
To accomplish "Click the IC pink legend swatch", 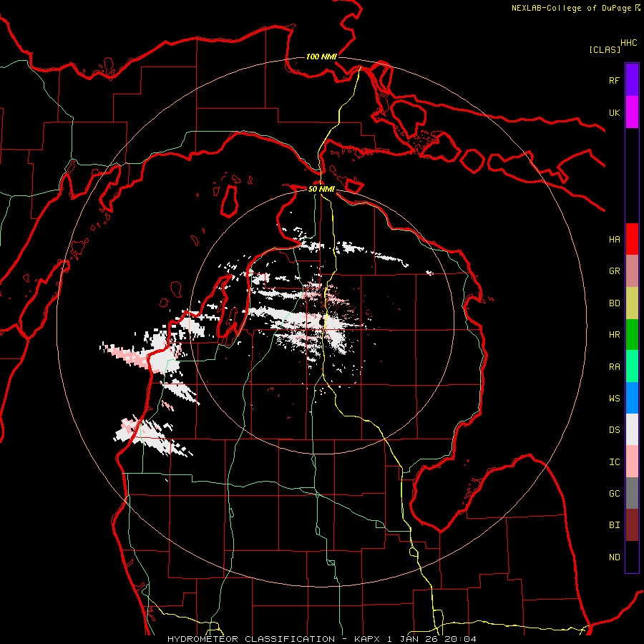I will 632,462.
